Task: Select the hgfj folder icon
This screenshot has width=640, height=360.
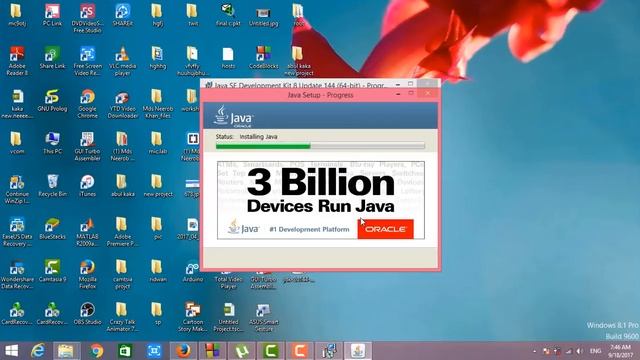Action: pos(158,16)
